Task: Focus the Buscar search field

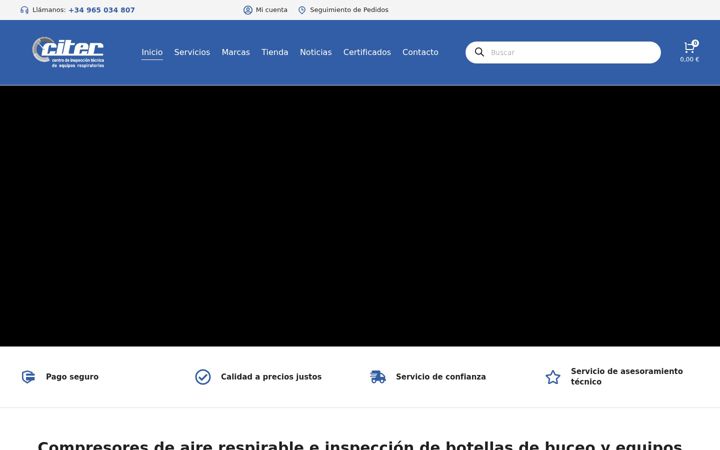Action: click(563, 52)
